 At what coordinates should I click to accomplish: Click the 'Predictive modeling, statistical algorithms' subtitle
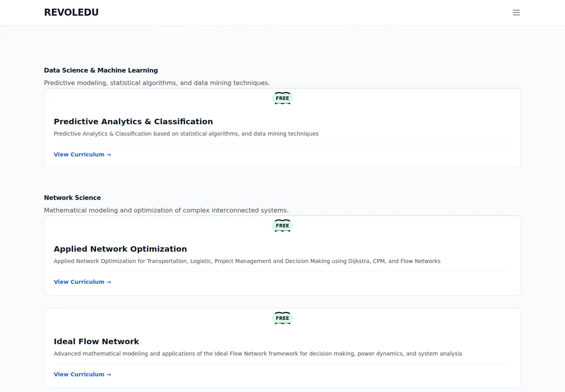[x=157, y=83]
